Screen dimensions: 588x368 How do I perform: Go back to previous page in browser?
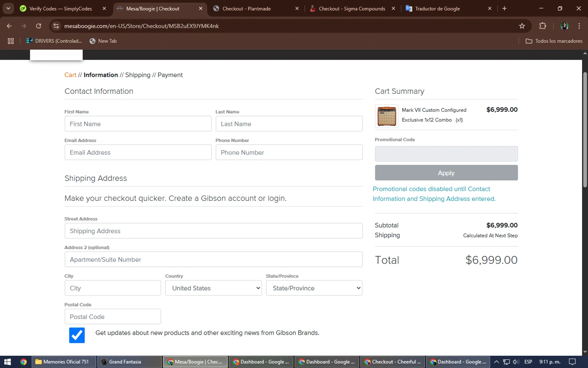point(9,26)
